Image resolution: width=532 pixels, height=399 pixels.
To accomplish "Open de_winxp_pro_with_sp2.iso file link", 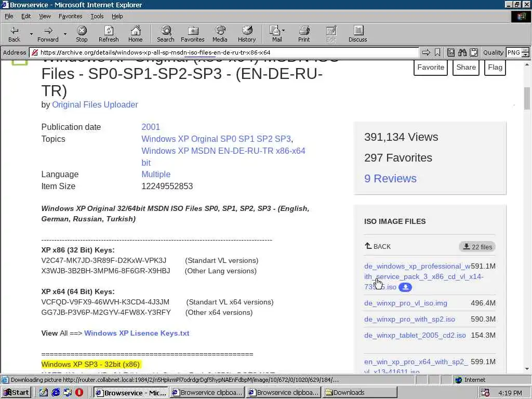I will click(409, 320).
